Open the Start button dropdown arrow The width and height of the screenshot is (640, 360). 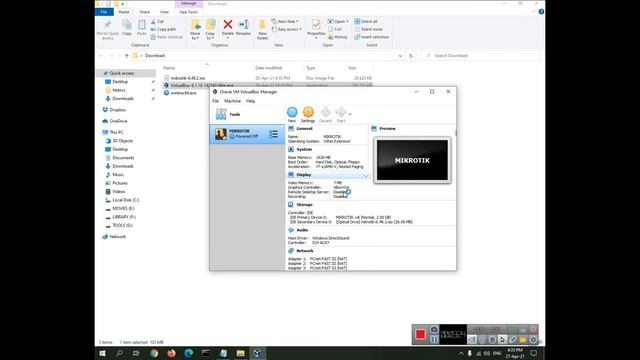click(350, 114)
